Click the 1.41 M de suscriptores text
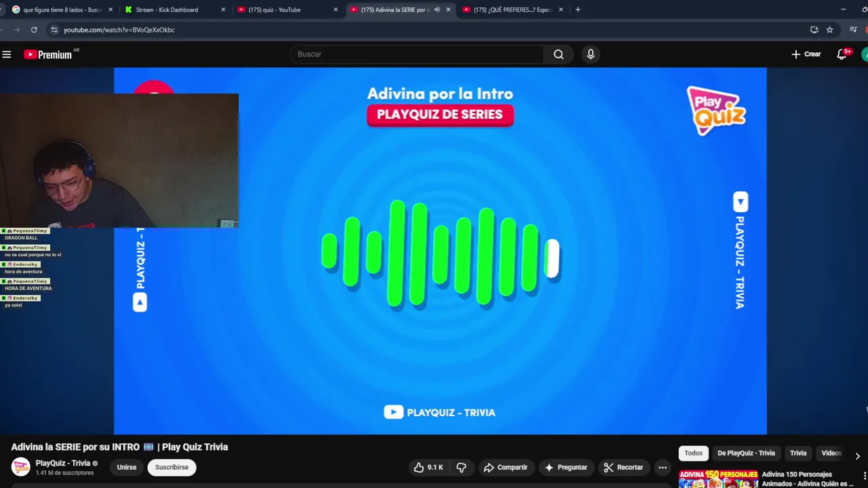This screenshot has width=868, height=488. tap(64, 473)
